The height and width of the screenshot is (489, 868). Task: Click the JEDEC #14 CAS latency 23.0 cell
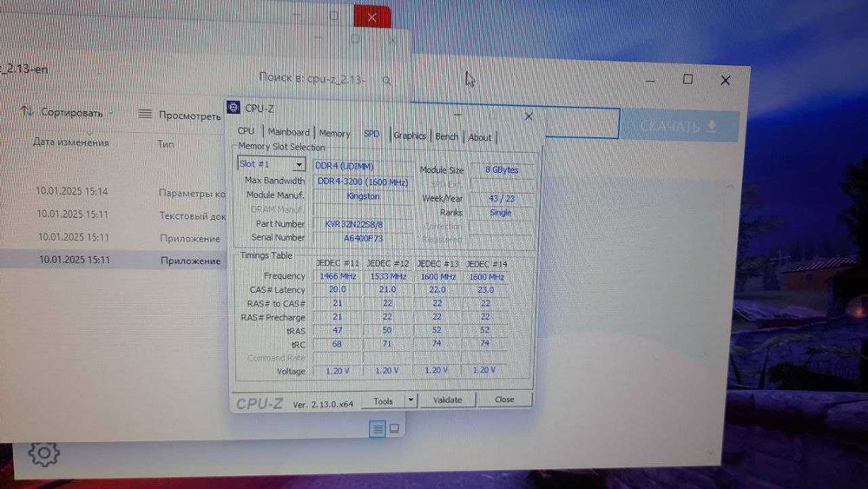[x=485, y=289]
